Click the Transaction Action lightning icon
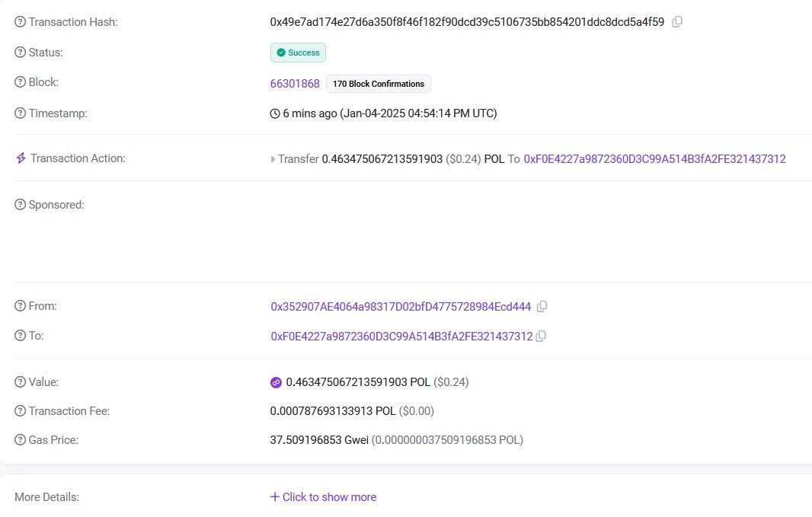The width and height of the screenshot is (812, 517). [21, 158]
